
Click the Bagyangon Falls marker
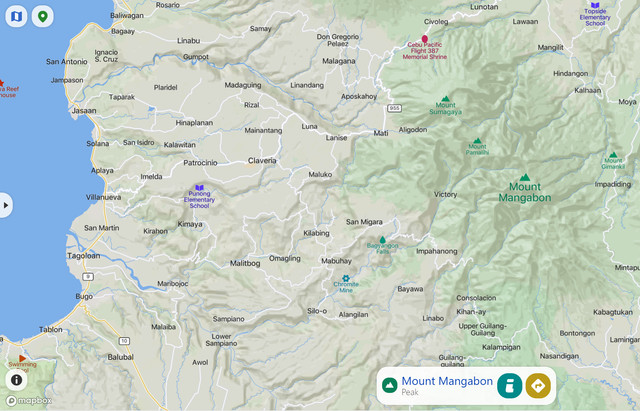click(382, 240)
